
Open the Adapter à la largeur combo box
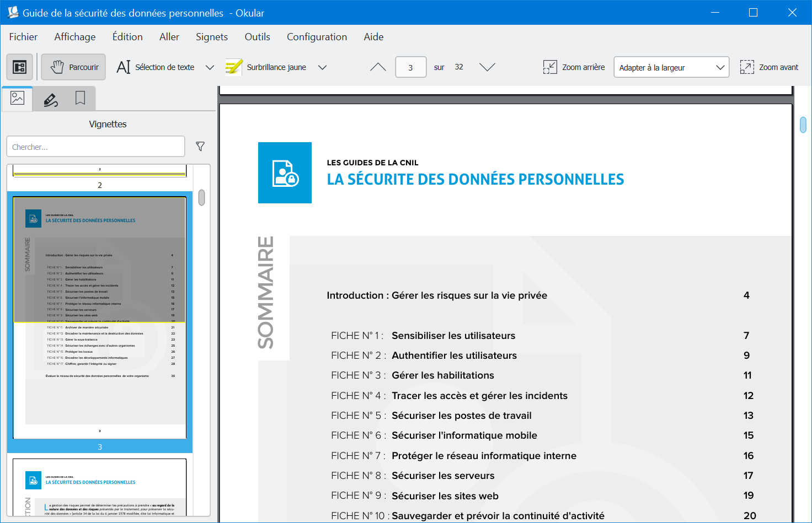(x=671, y=67)
